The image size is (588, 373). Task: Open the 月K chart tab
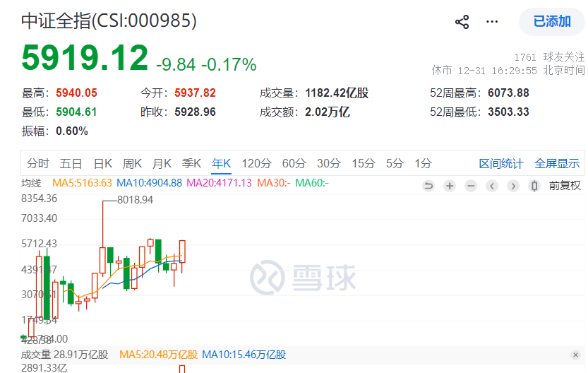coord(162,164)
